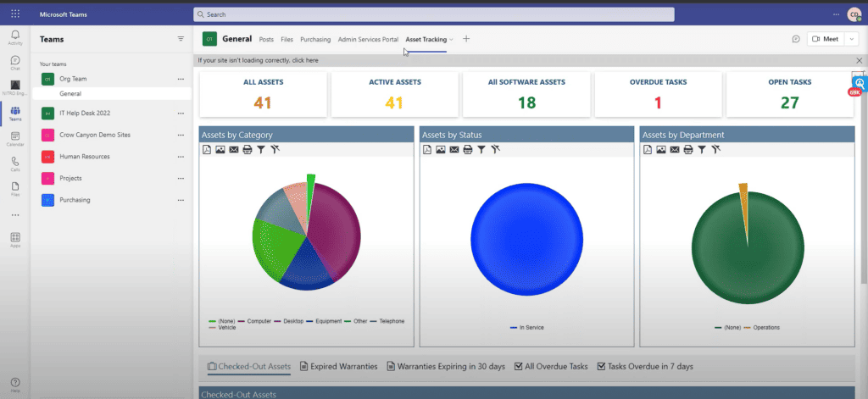The image size is (868, 399).
Task: Open the Expired Warranties tab
Action: 339,366
